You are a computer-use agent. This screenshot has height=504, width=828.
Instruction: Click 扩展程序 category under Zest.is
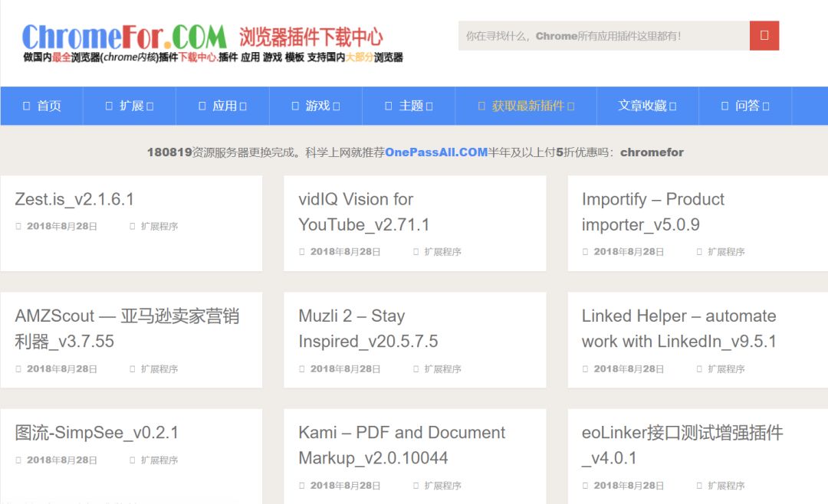coord(159,227)
